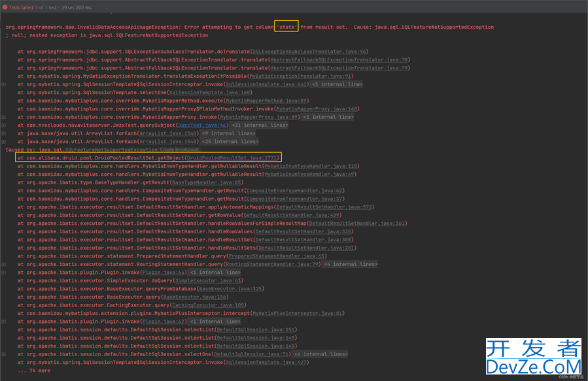Open Plugin.java:62 link
Image resolution: width=588 pixels, height=381 pixels.
[164, 322]
